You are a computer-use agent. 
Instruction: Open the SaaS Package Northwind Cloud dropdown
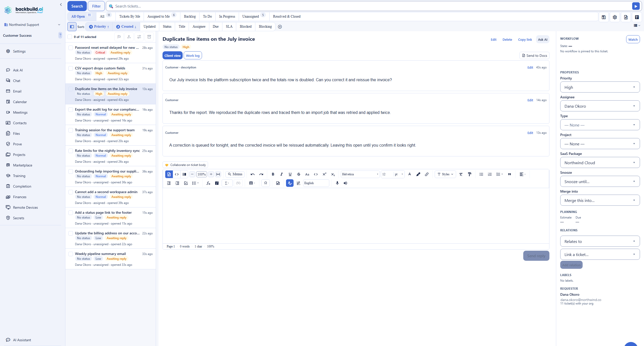tap(600, 163)
